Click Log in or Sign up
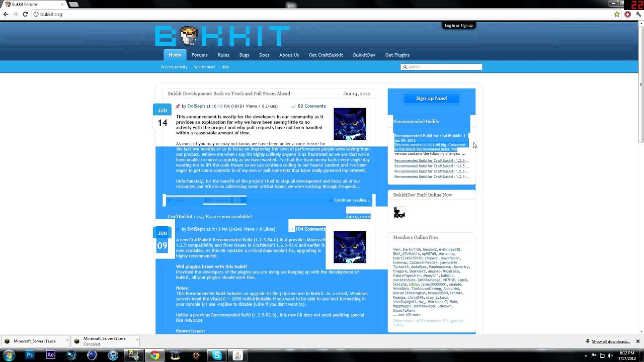The image size is (644, 362). [458, 26]
